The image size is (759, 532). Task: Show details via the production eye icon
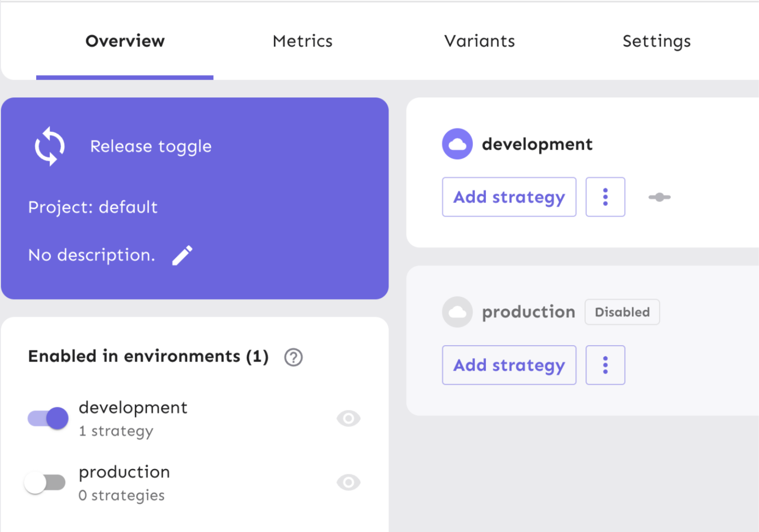coord(348,482)
